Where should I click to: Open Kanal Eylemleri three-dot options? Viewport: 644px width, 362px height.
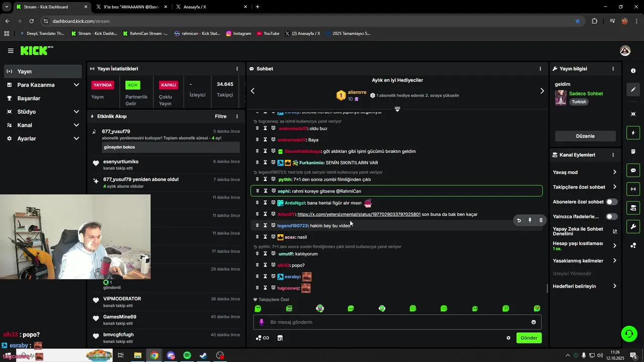pos(613,155)
